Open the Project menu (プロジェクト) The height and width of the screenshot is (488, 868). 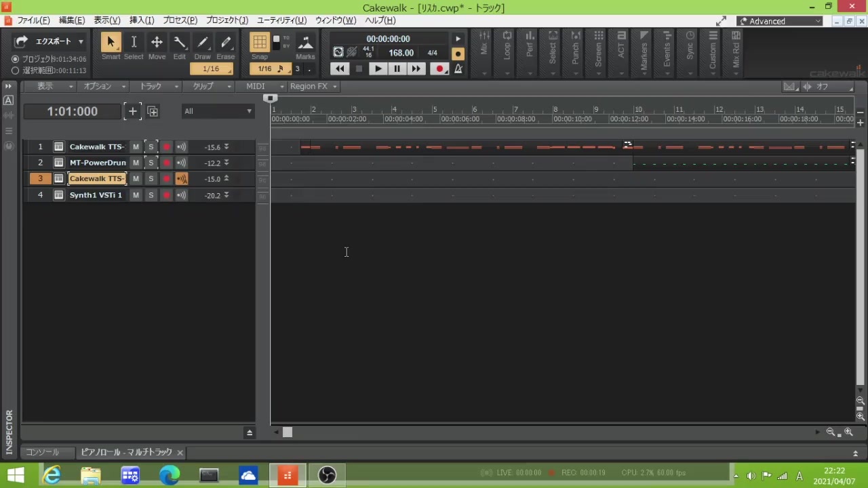227,20
